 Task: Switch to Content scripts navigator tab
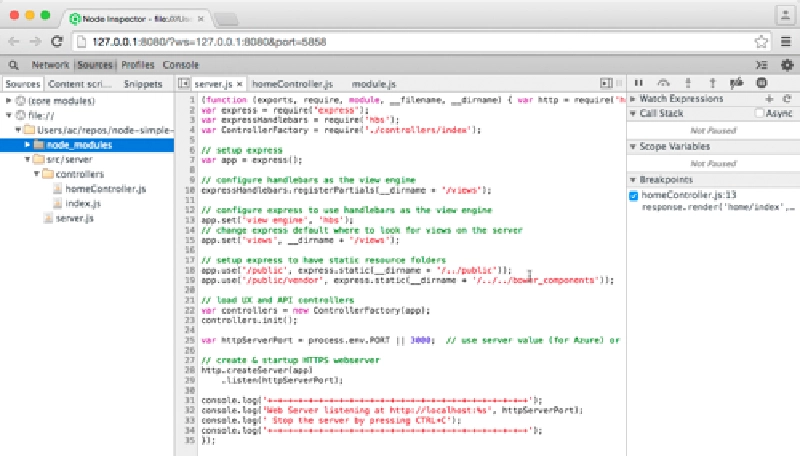tap(79, 84)
